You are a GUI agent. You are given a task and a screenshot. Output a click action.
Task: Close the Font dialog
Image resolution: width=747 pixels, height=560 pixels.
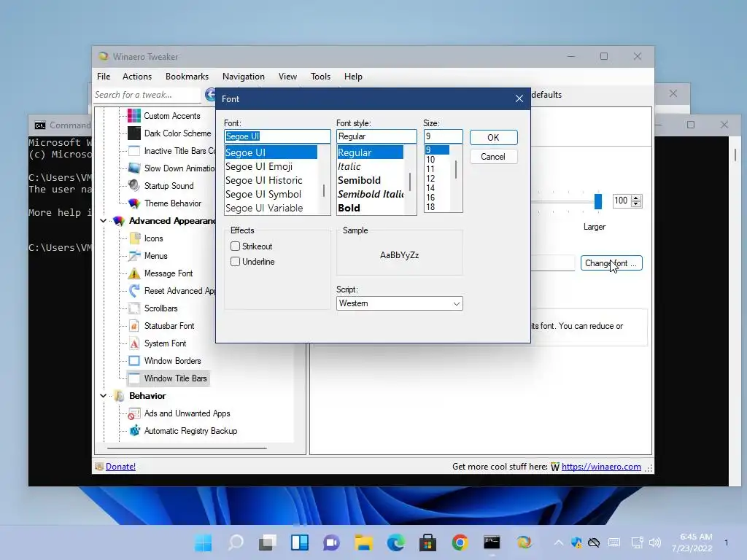(519, 98)
